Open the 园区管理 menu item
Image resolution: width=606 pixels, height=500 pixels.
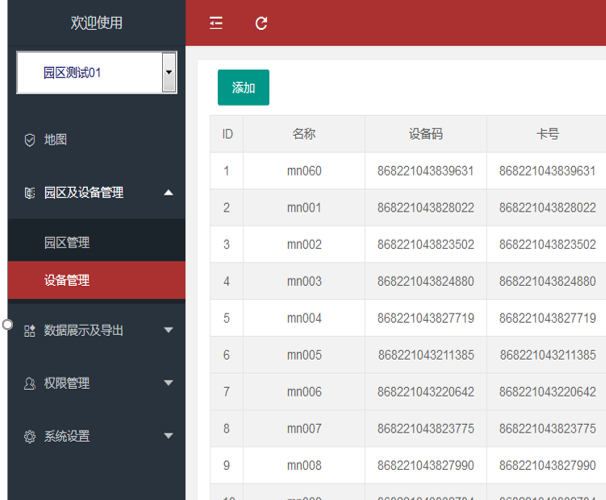point(67,243)
